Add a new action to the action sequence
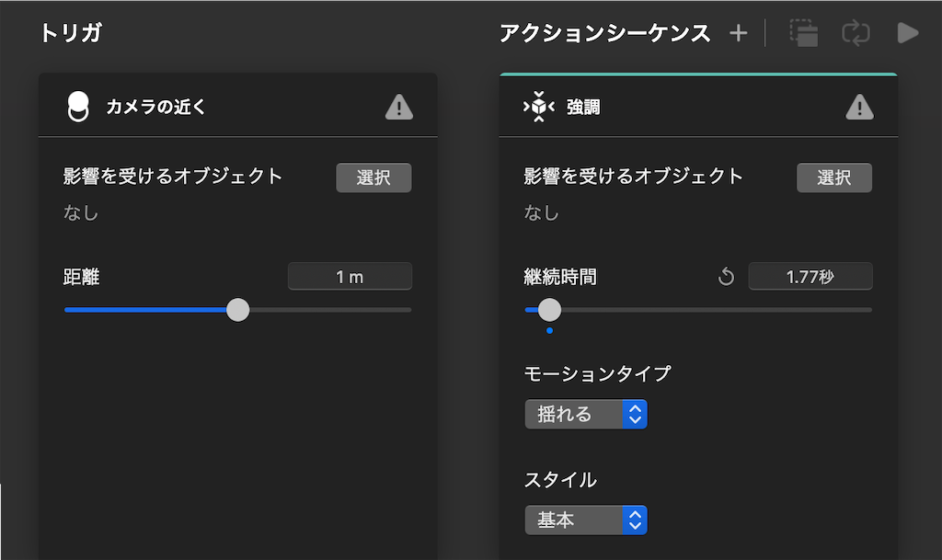The width and height of the screenshot is (942, 560). tap(738, 34)
